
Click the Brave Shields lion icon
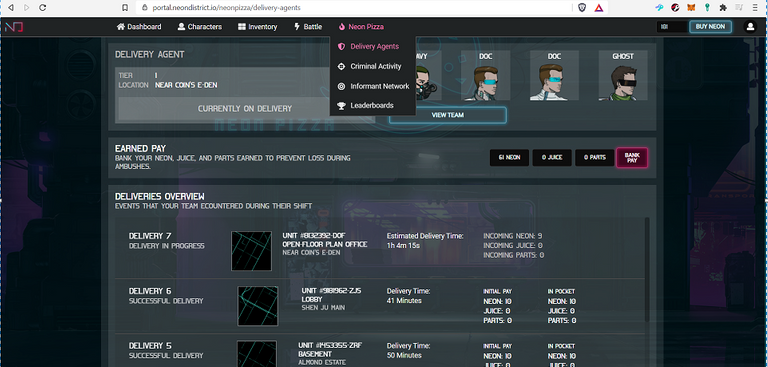tap(582, 8)
